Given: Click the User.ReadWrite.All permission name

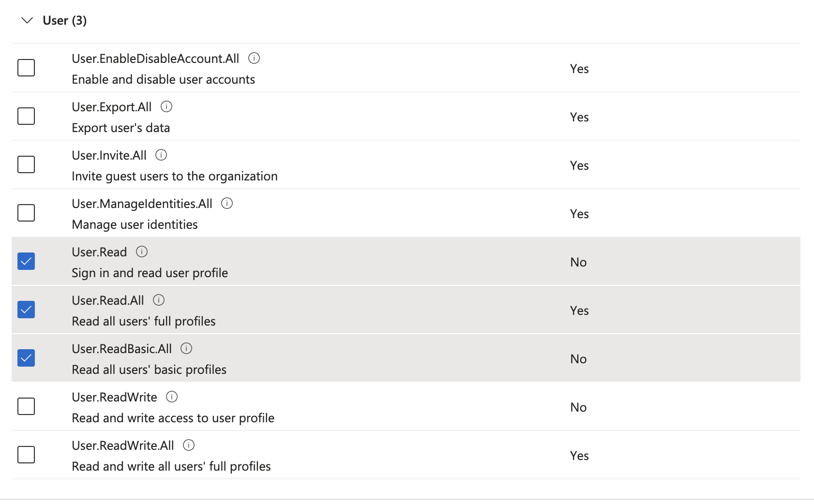Looking at the screenshot, I should coord(123,445).
